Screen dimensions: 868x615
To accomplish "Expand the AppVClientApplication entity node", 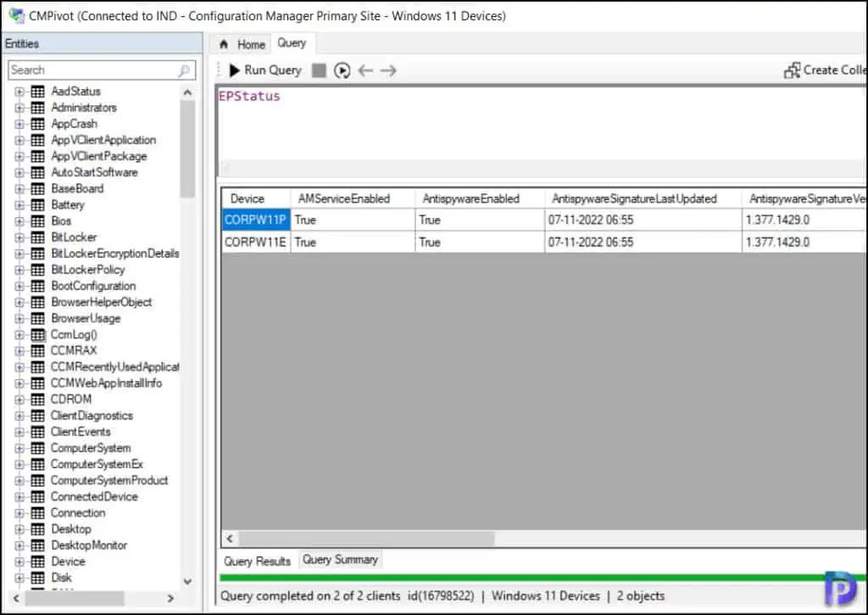I will pyautogui.click(x=19, y=140).
